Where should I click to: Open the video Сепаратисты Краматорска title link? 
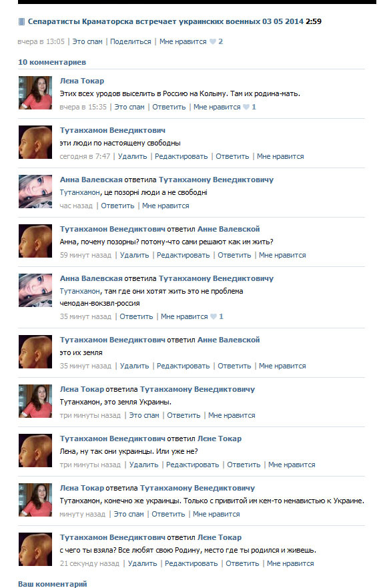pyautogui.click(x=165, y=21)
